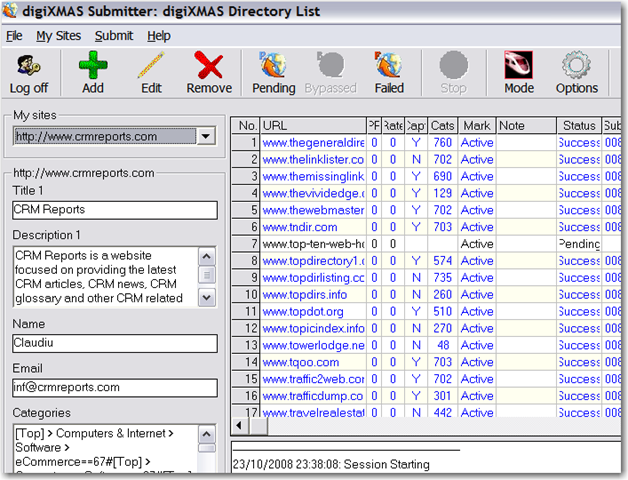Click the green Add plus icon
This screenshot has height=480, width=628.
(93, 65)
